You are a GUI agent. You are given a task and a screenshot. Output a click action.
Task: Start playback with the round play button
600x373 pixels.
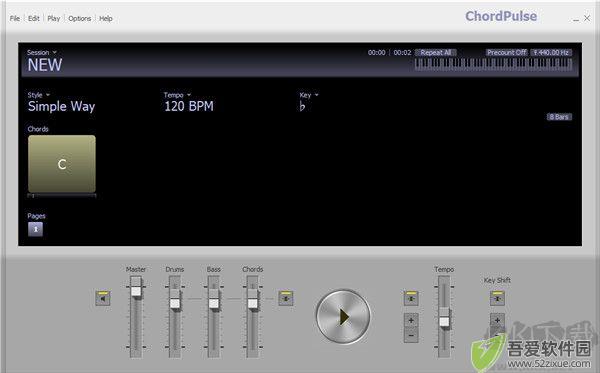coord(343,316)
